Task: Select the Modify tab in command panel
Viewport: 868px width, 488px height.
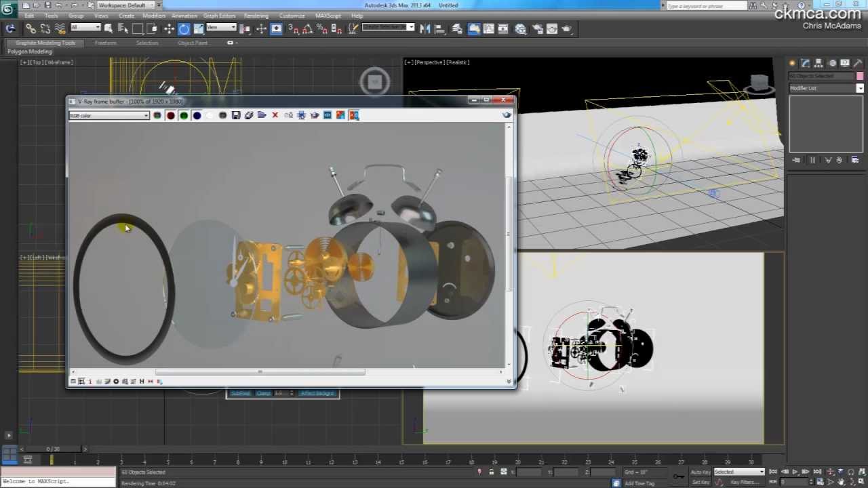Action: (x=806, y=63)
